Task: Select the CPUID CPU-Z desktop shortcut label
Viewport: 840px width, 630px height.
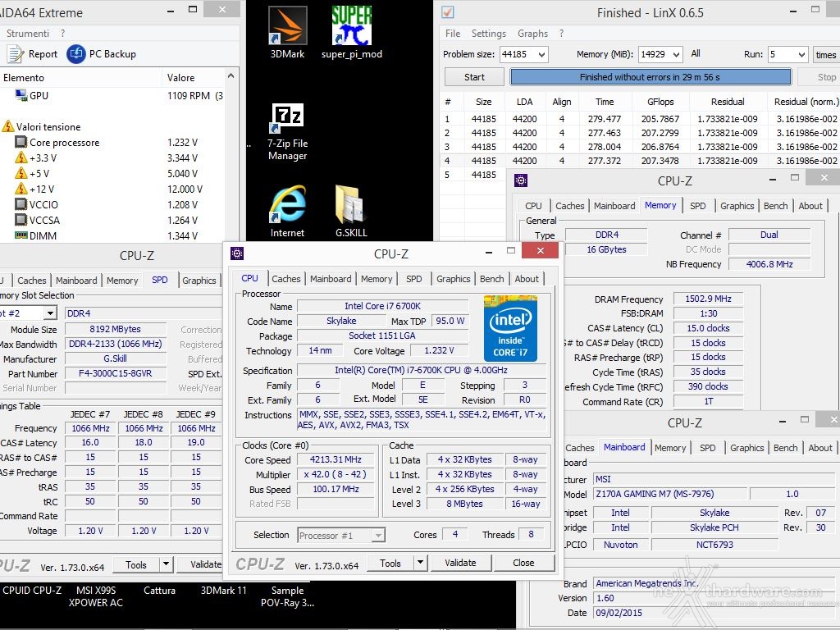Action: 32,591
